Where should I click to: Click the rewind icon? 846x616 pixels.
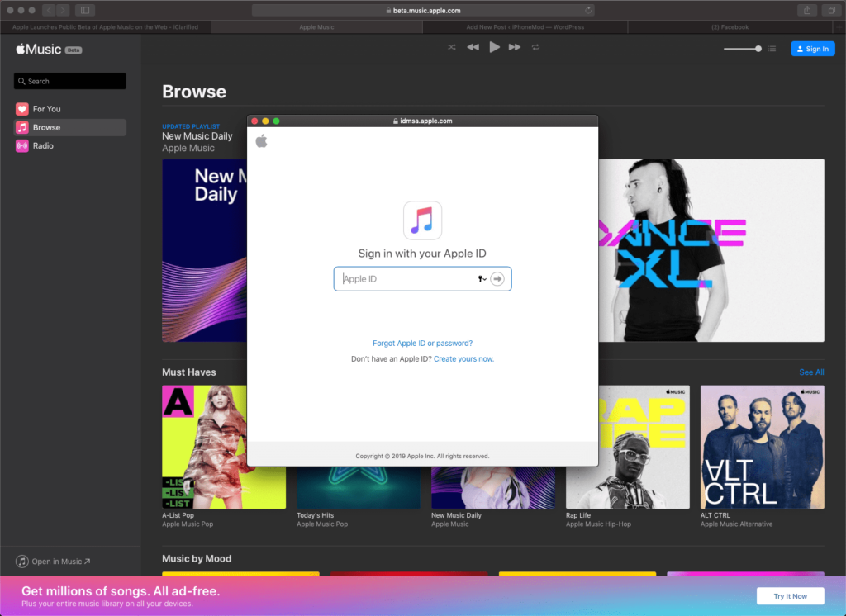473,47
